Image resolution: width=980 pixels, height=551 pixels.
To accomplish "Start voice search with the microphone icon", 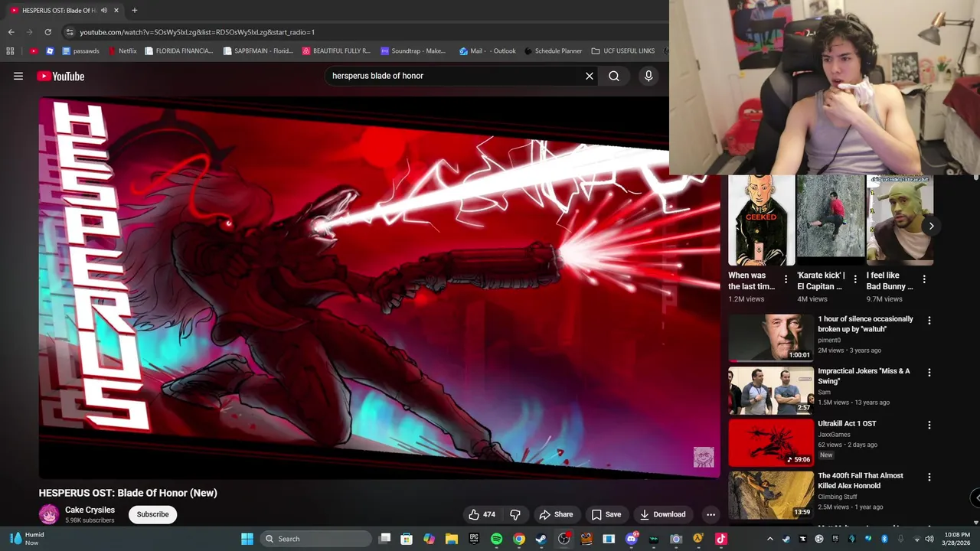I will pos(648,76).
